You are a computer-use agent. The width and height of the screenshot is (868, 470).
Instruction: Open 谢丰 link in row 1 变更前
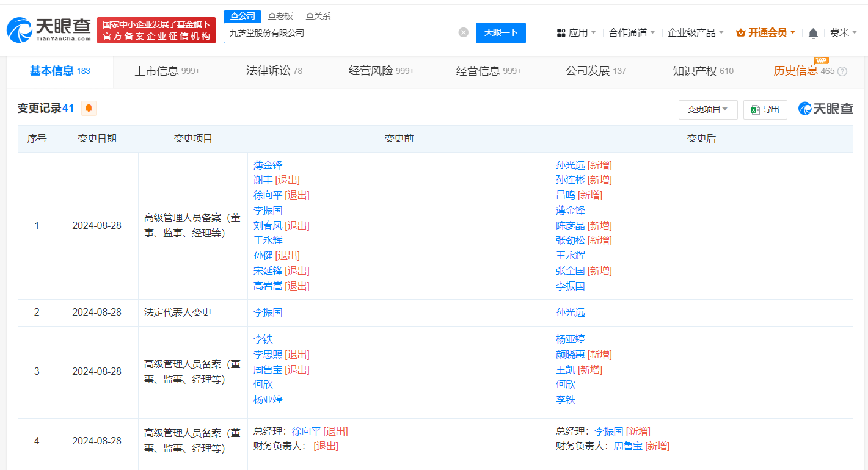pos(263,180)
